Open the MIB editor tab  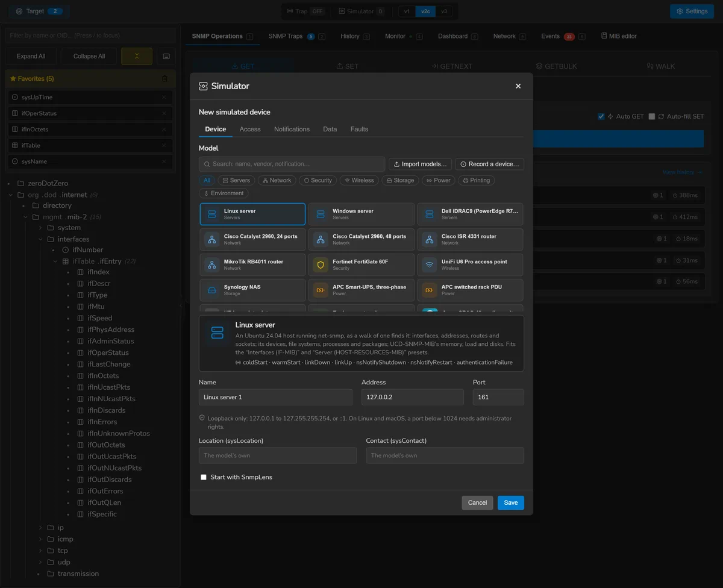(x=619, y=36)
